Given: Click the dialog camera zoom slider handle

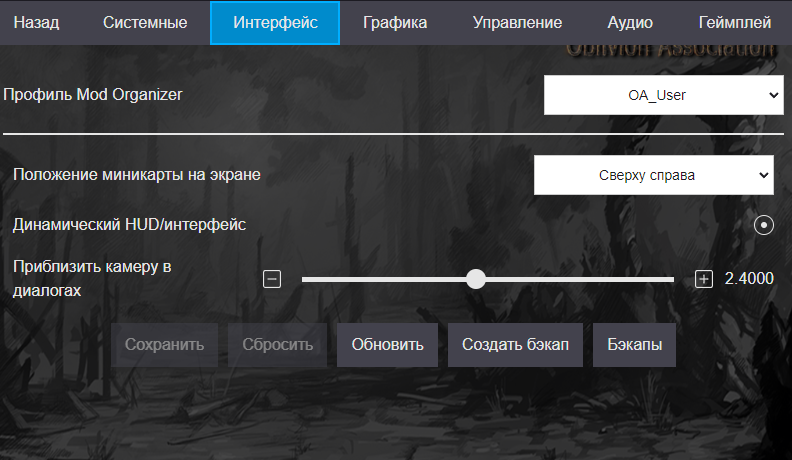Looking at the screenshot, I should tap(476, 279).
